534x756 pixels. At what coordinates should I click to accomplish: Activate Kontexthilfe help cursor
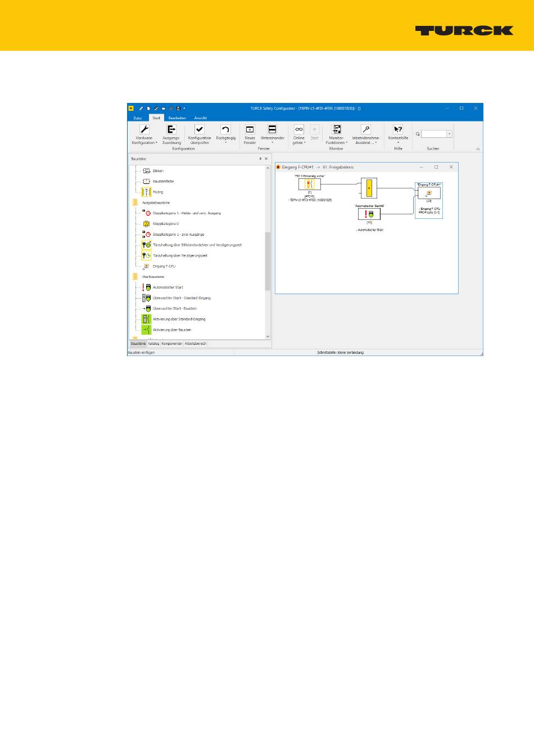coord(398,129)
